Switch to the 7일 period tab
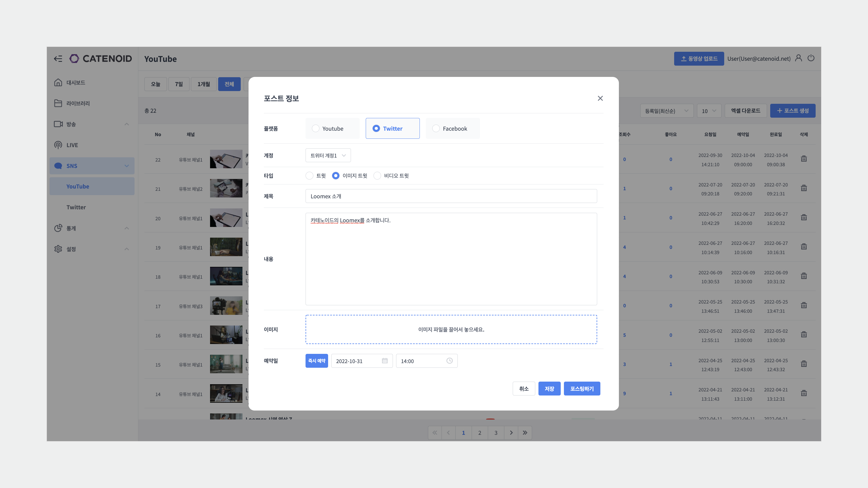The width and height of the screenshot is (868, 488). pos(179,84)
